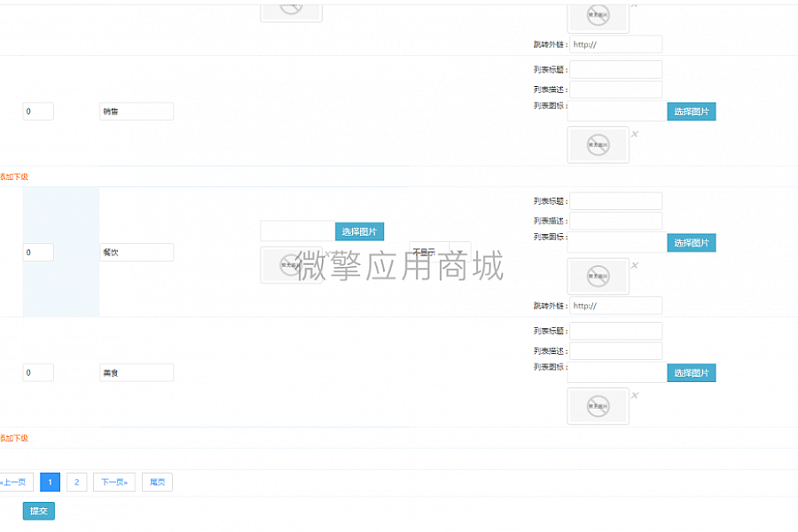Submit the form with 提交 button
Viewport: 798px width, 532px height.
pyautogui.click(x=39, y=511)
